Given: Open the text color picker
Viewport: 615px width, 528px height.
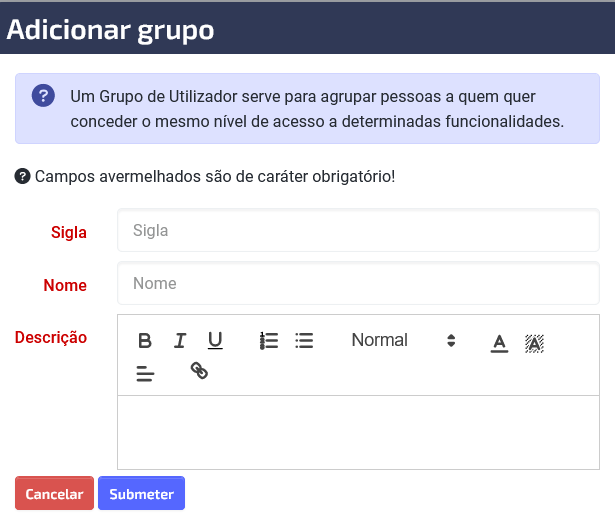Looking at the screenshot, I should pos(499,343).
